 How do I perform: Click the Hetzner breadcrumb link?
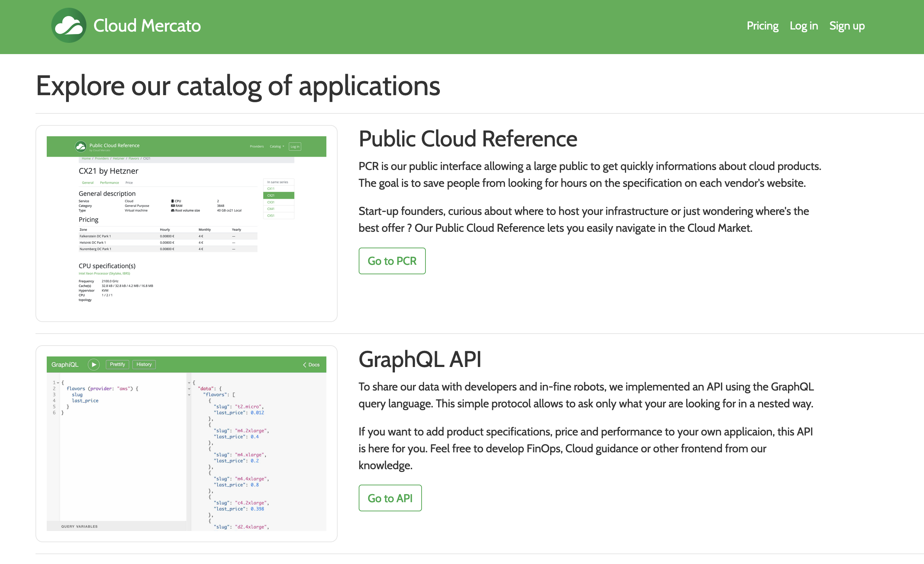click(x=118, y=158)
